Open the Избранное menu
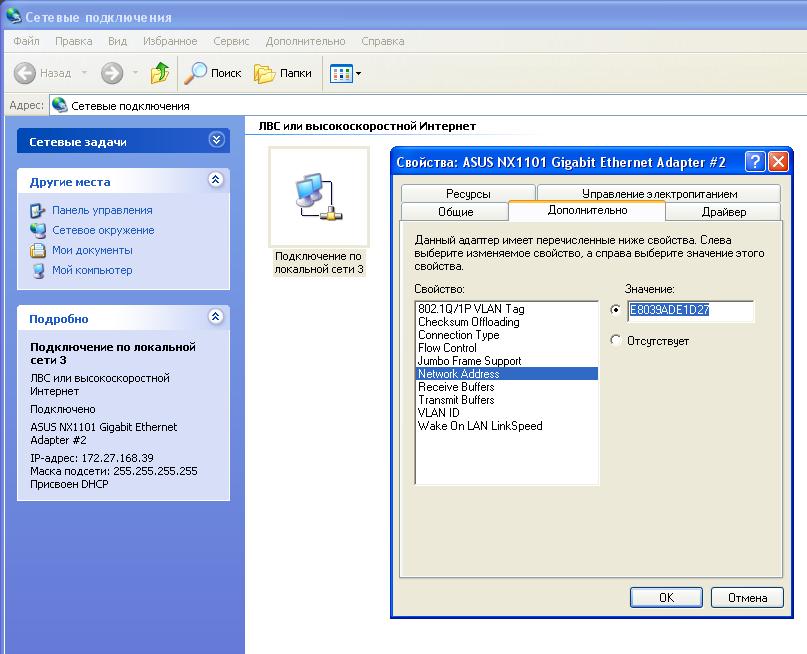Viewport: 807px width, 654px height. (x=170, y=41)
